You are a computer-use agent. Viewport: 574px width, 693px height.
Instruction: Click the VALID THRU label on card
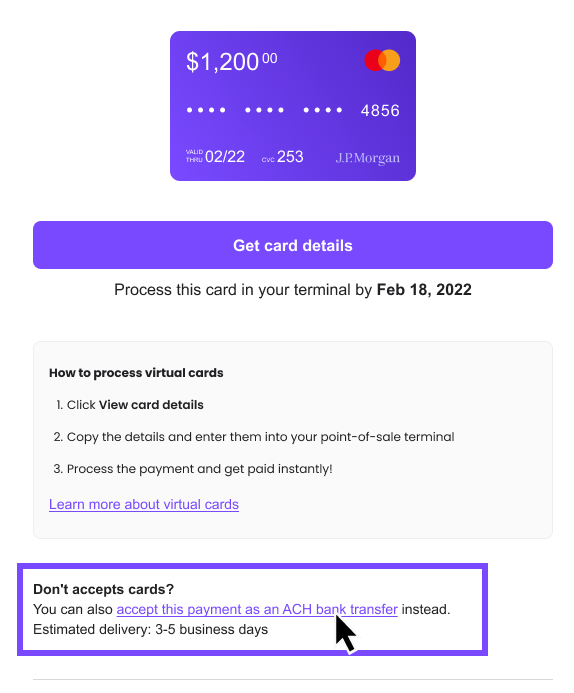[194, 156]
